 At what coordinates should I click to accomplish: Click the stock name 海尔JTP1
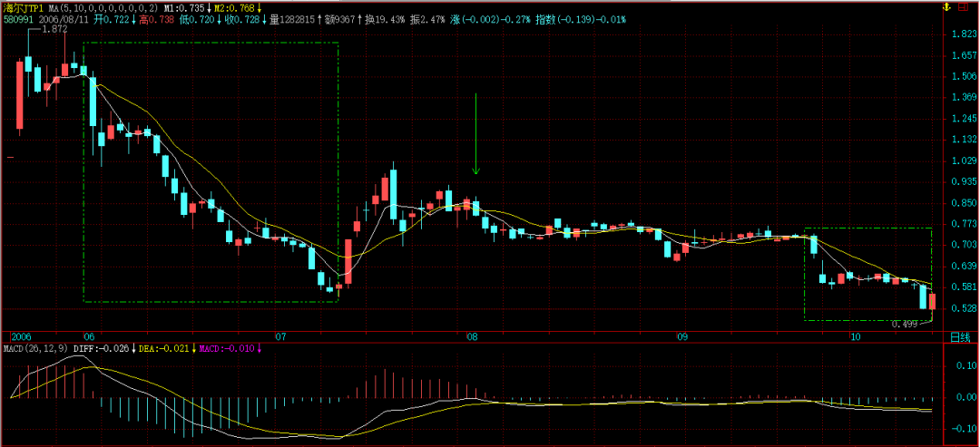[24, 7]
